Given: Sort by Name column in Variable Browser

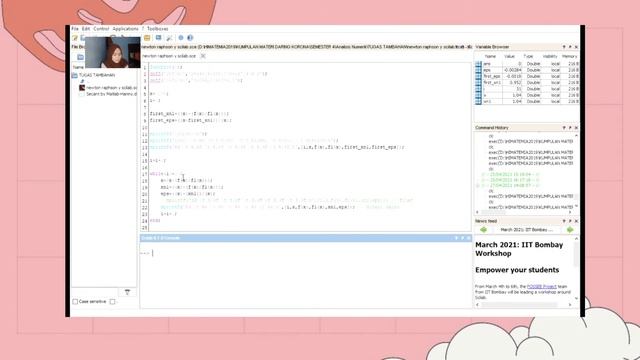Looking at the screenshot, I should (x=490, y=56).
